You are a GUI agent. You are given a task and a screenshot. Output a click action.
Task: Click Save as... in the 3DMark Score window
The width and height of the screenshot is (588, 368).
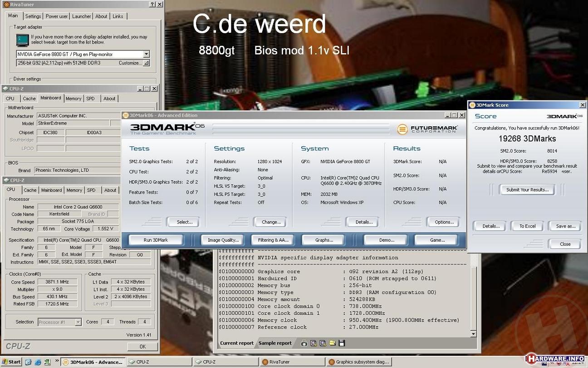click(x=565, y=226)
